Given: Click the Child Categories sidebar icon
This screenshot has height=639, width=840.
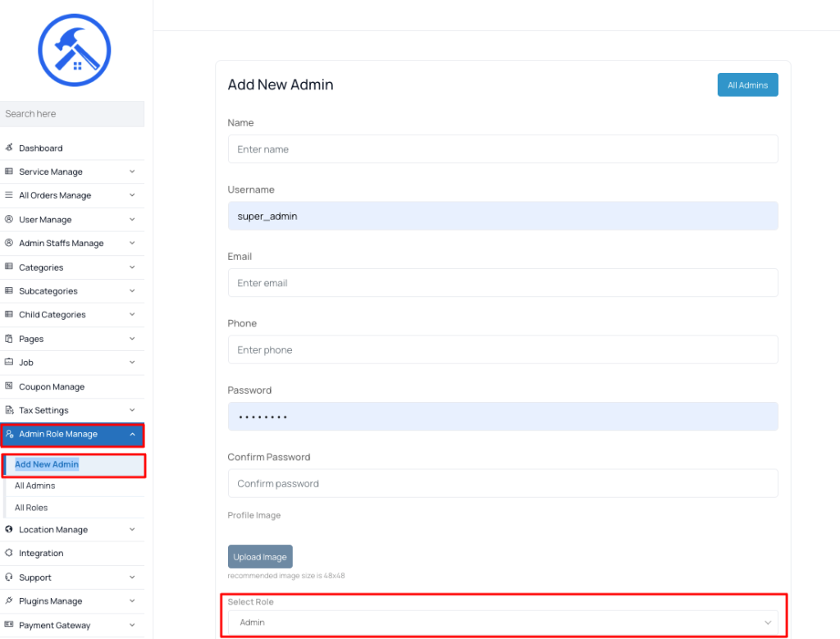Looking at the screenshot, I should pos(9,314).
